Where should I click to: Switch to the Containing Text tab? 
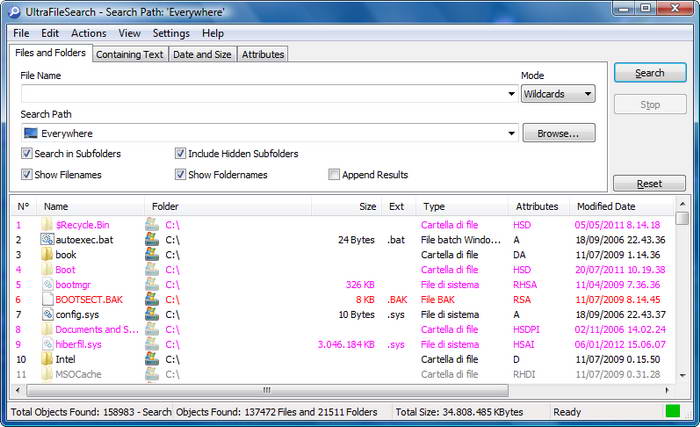[x=130, y=54]
